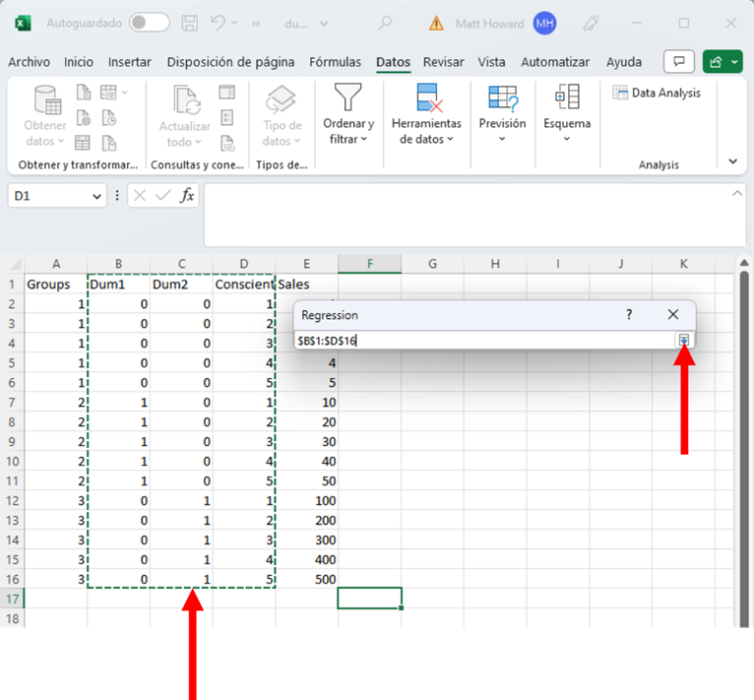This screenshot has width=754, height=700.
Task: Open the Regression dialog help question mark
Action: [629, 315]
